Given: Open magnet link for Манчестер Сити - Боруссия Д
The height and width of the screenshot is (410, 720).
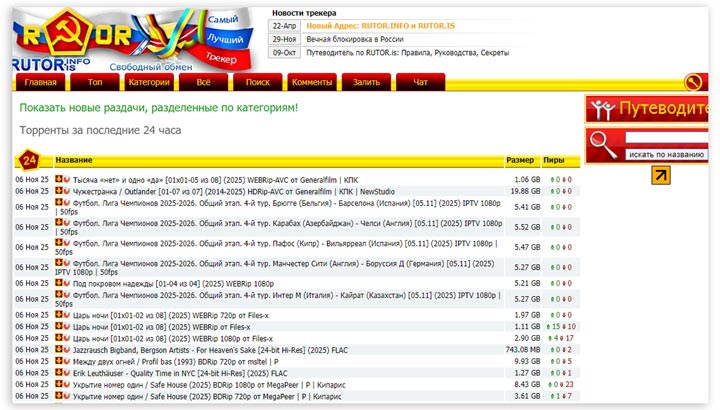Looking at the screenshot, I should tap(67, 263).
